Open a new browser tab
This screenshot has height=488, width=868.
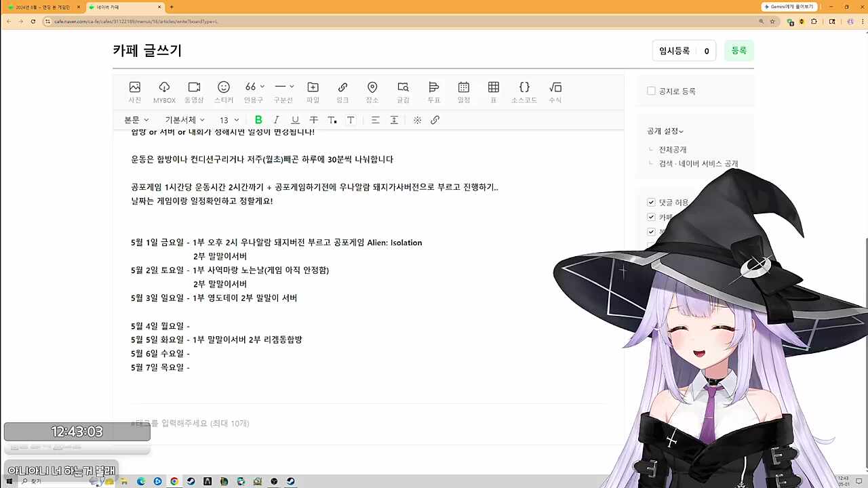pyautogui.click(x=172, y=7)
